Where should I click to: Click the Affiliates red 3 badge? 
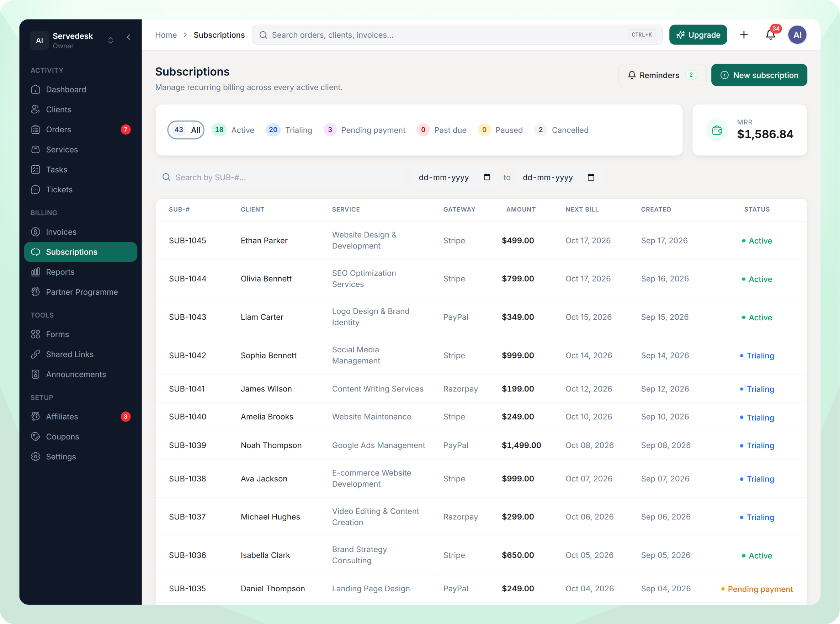(126, 417)
